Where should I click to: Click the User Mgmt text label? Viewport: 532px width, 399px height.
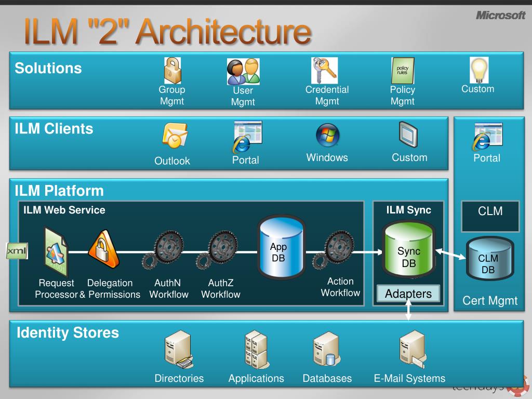click(x=243, y=96)
